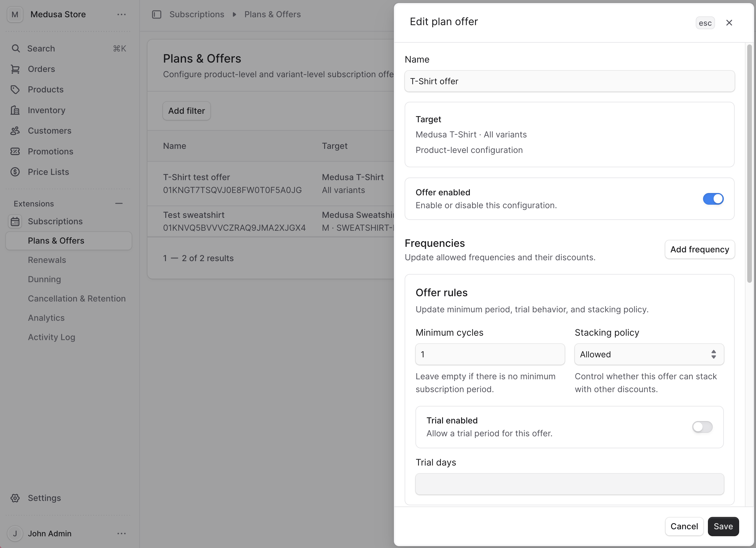Select the T-Shirt test offer row
Image resolution: width=756 pixels, height=548 pixels.
[271, 184]
